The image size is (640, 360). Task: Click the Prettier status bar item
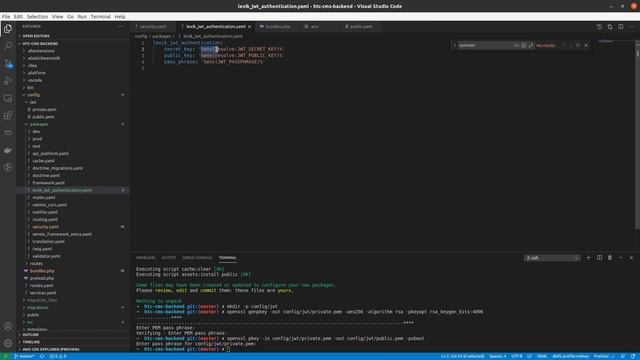coord(604,356)
